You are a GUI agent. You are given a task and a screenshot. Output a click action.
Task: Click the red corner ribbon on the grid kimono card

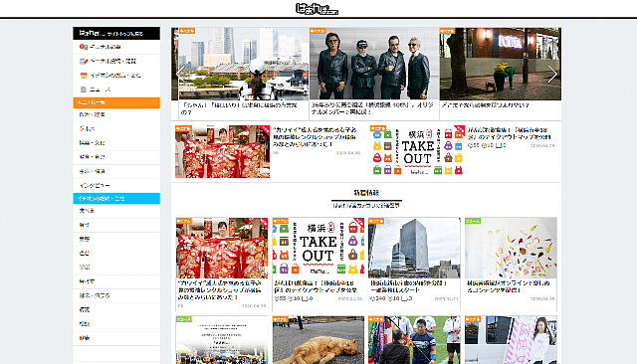pos(263,223)
